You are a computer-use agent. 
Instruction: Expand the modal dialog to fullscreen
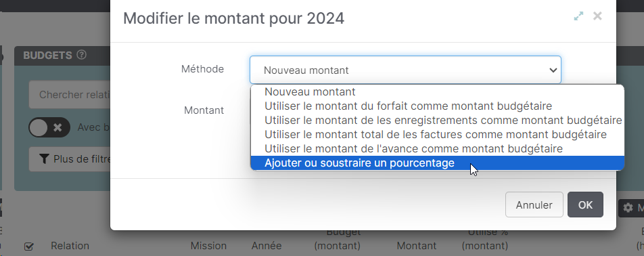click(x=578, y=16)
